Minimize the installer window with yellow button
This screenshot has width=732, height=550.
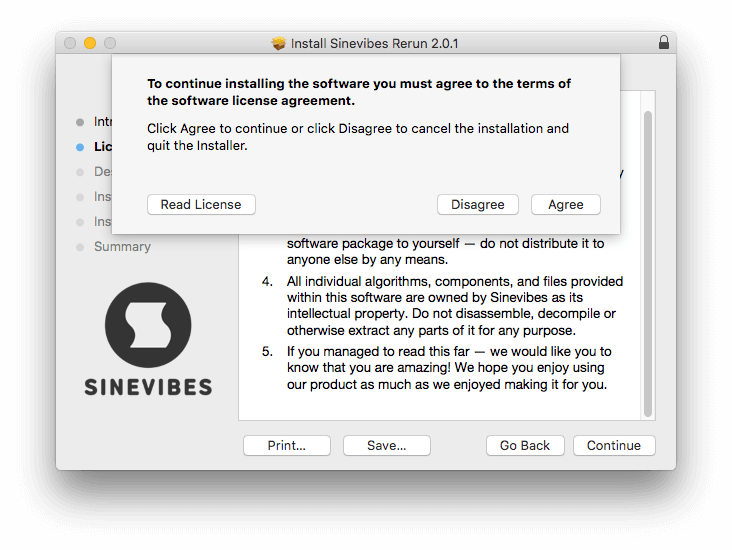coord(90,43)
